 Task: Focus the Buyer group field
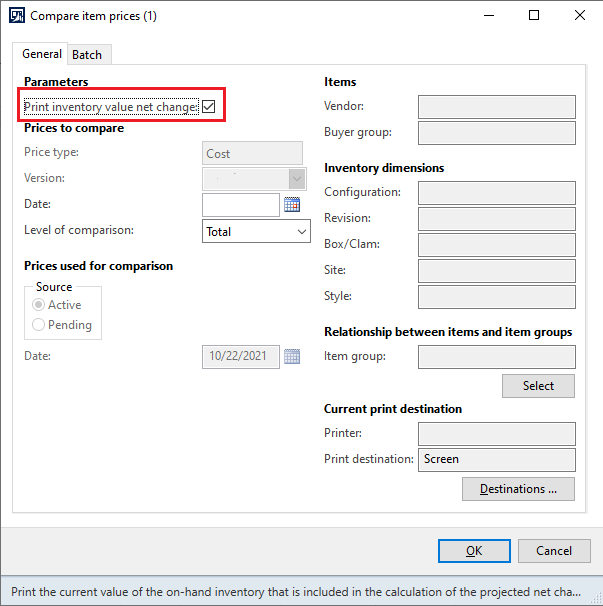point(496,133)
